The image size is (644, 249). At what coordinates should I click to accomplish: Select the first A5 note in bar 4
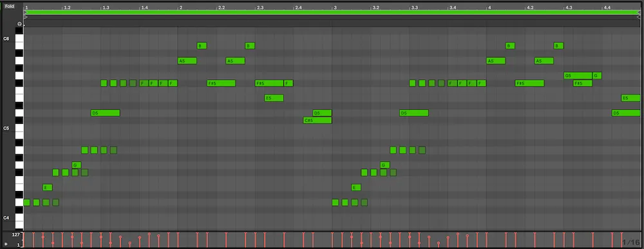496,61
